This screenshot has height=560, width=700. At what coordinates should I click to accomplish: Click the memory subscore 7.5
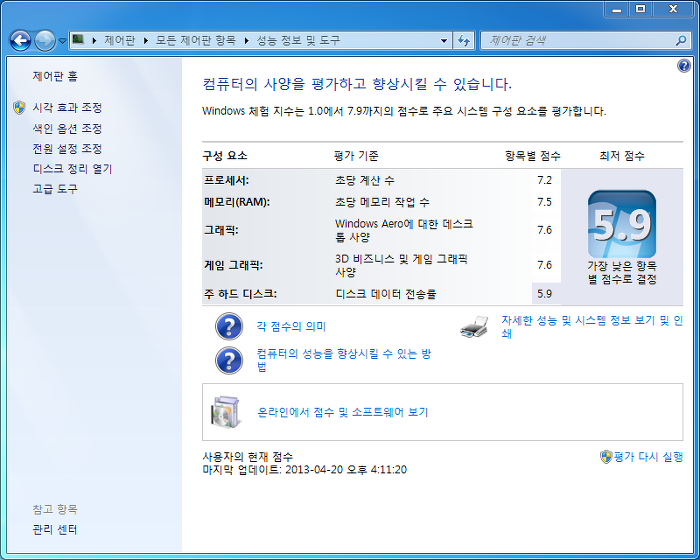[x=545, y=202]
